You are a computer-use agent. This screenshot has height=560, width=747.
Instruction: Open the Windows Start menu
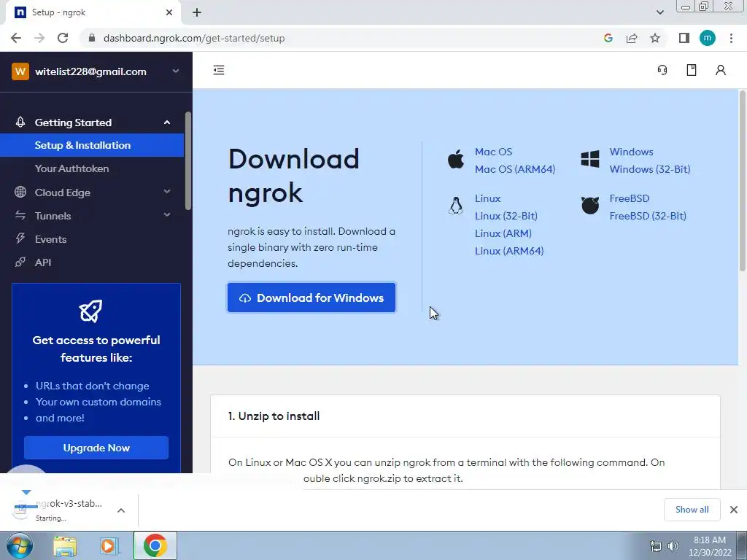[19, 545]
